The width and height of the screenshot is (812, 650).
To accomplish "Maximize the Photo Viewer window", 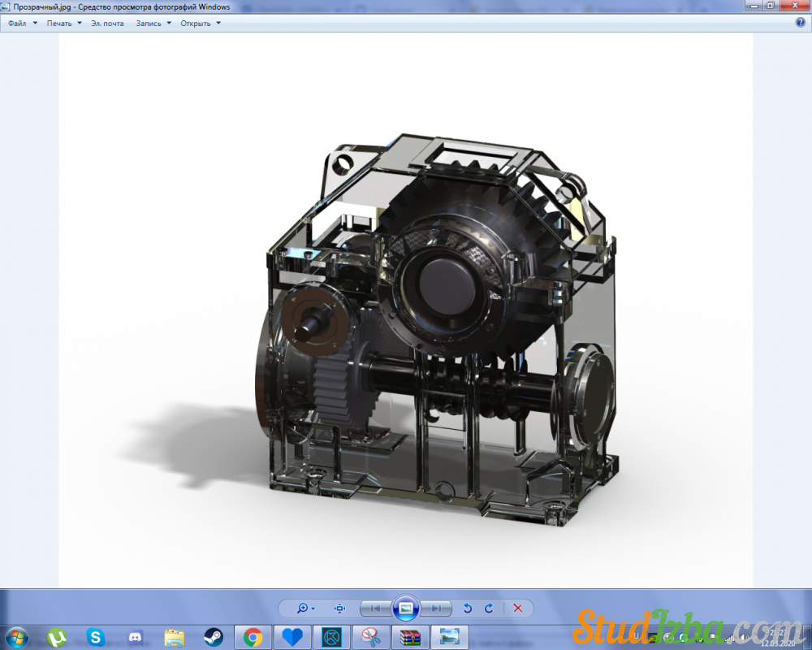I will point(771,5).
